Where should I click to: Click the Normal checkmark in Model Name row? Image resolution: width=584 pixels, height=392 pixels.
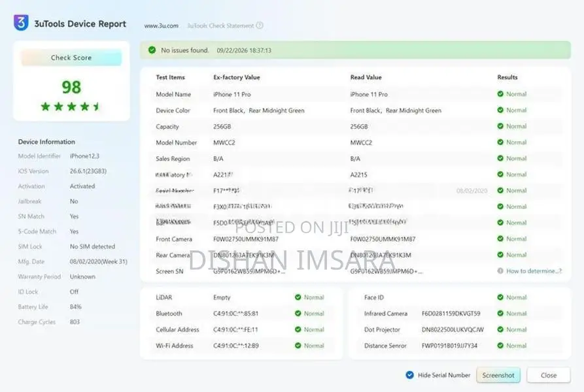click(x=500, y=94)
